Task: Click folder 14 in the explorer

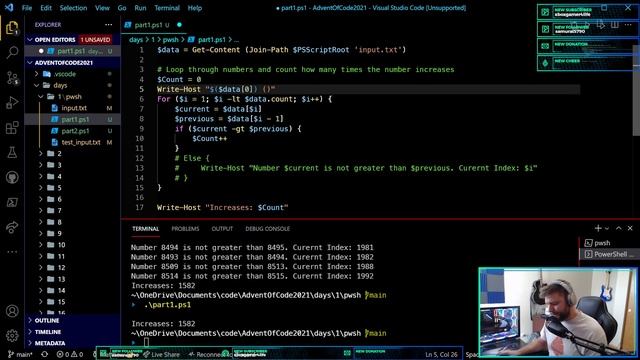Action: point(73,291)
